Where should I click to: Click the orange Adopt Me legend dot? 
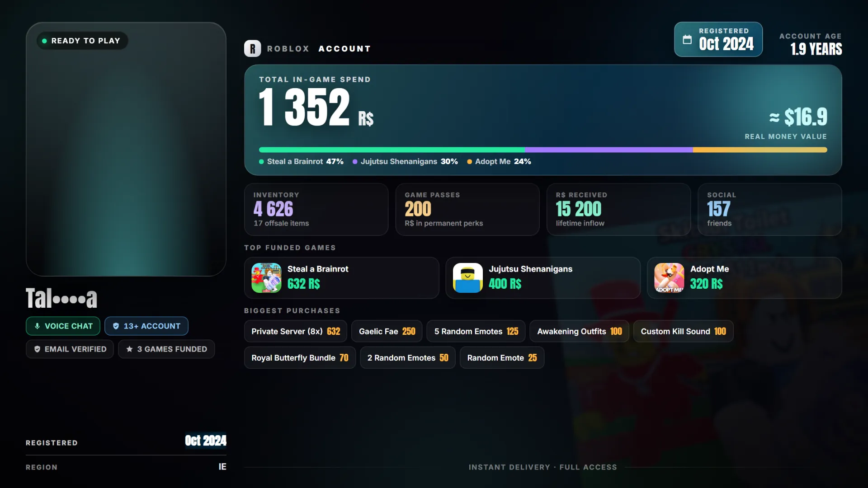coord(469,162)
